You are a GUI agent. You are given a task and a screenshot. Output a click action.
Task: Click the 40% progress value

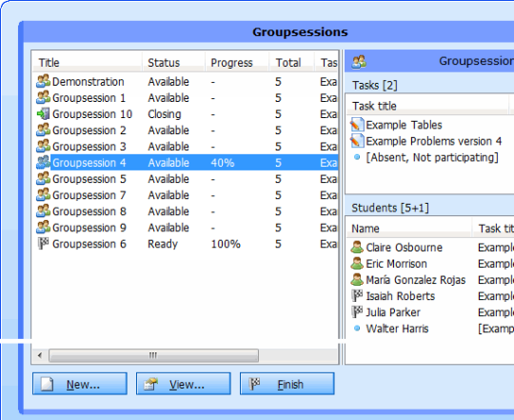(x=223, y=163)
